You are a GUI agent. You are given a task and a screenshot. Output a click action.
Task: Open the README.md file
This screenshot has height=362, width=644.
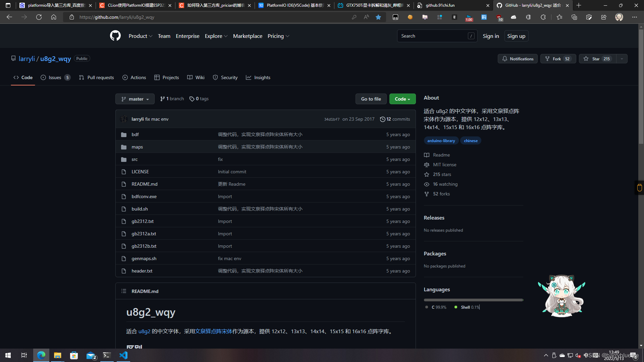click(144, 184)
